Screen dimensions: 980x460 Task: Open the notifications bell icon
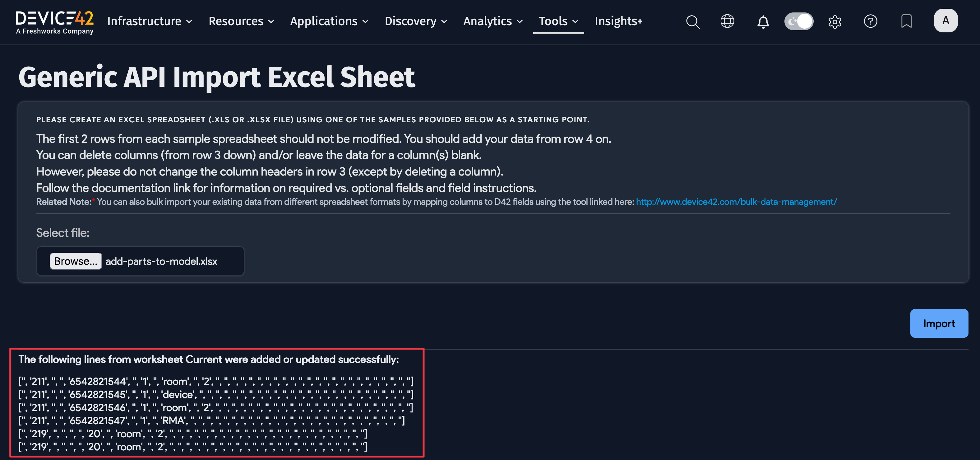tap(763, 22)
